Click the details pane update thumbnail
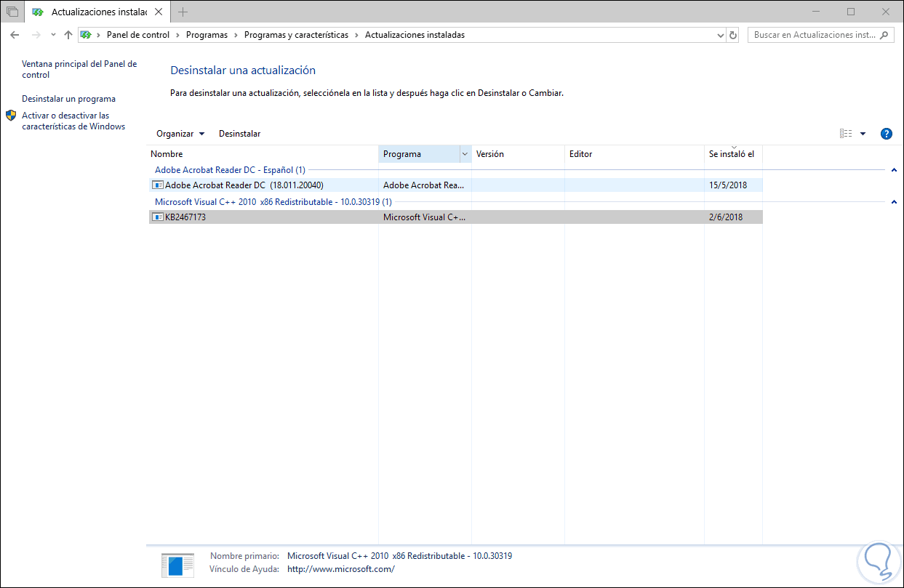 (x=177, y=565)
